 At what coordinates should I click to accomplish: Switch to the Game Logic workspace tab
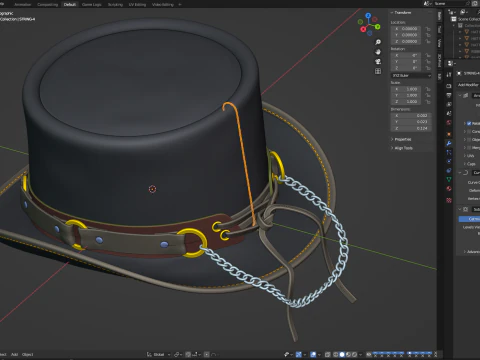91,4
